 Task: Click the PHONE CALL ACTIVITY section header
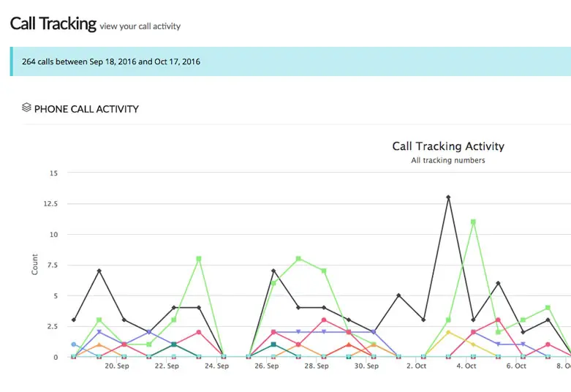pos(86,109)
